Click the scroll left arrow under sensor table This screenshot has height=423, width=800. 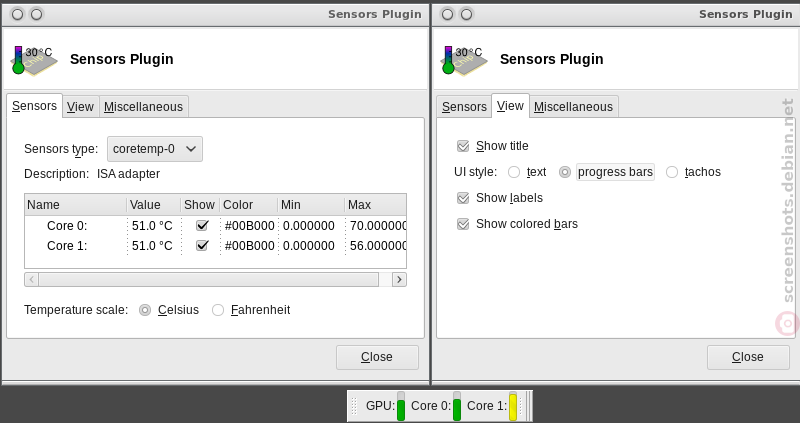tap(32, 280)
